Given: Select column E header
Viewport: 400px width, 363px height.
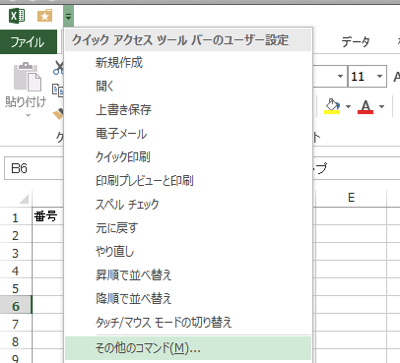Looking at the screenshot, I should (351, 198).
